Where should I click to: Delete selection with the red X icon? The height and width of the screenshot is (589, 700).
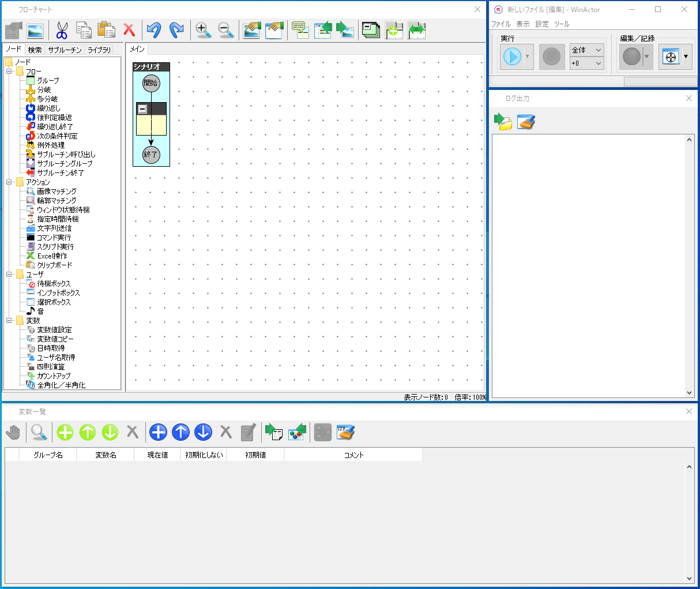[129, 30]
